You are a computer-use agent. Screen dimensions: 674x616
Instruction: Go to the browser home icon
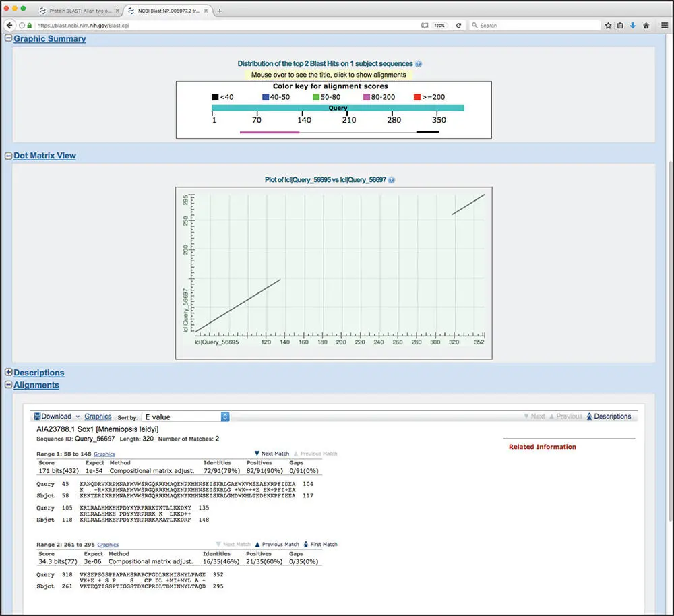pyautogui.click(x=646, y=26)
